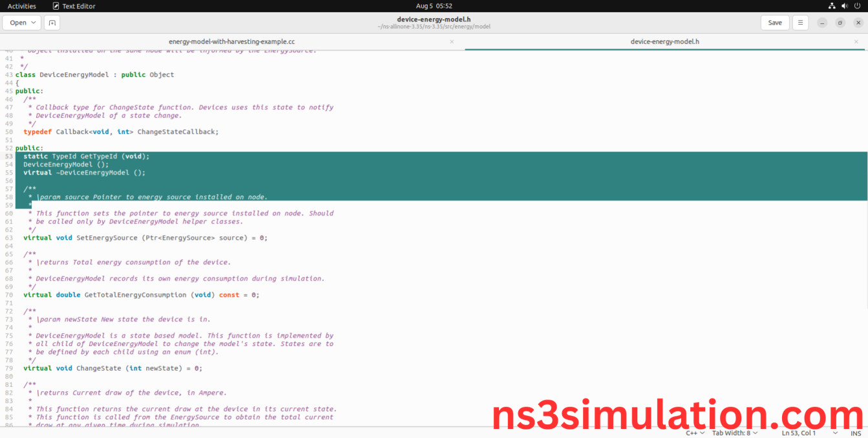Open the Tab Width: 8 dropdown
The width and height of the screenshot is (868, 438).
[734, 433]
